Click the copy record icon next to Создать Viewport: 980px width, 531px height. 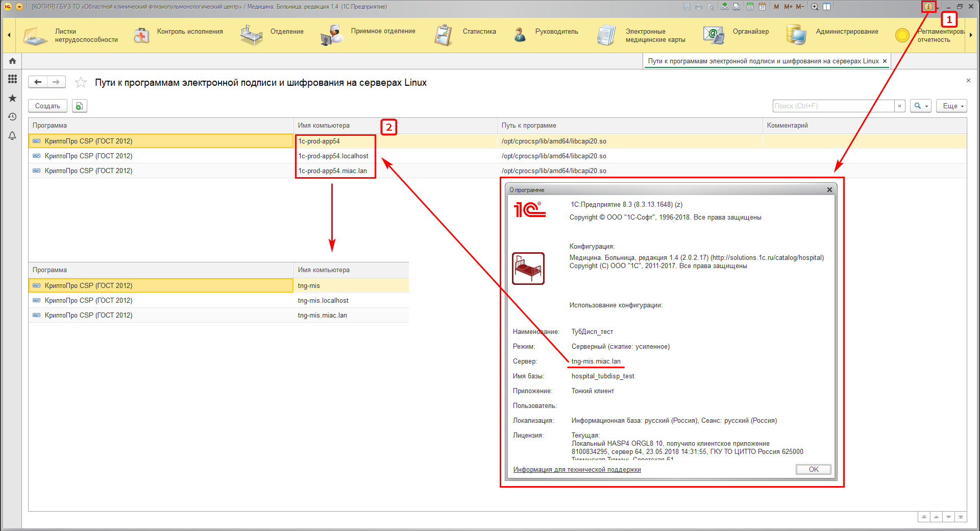(x=80, y=106)
